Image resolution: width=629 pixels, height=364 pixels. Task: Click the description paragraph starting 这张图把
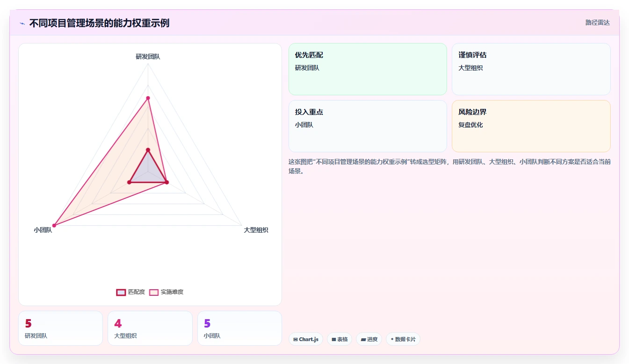449,166
